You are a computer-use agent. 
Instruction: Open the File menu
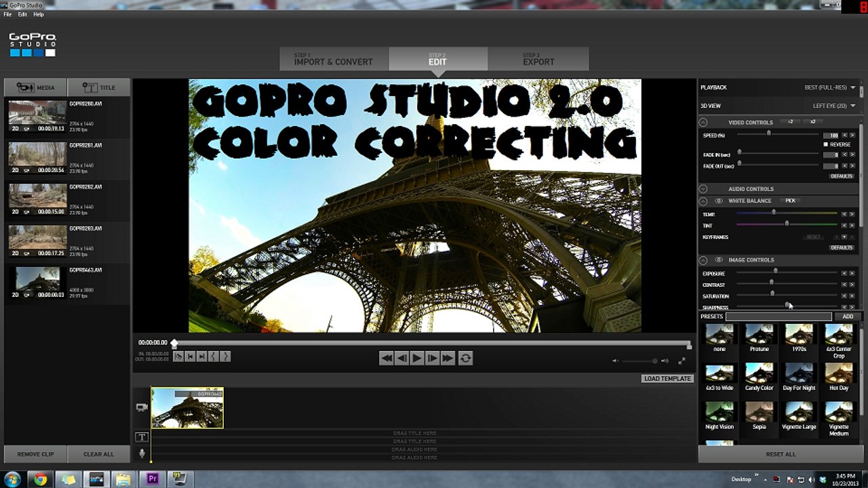(x=7, y=14)
